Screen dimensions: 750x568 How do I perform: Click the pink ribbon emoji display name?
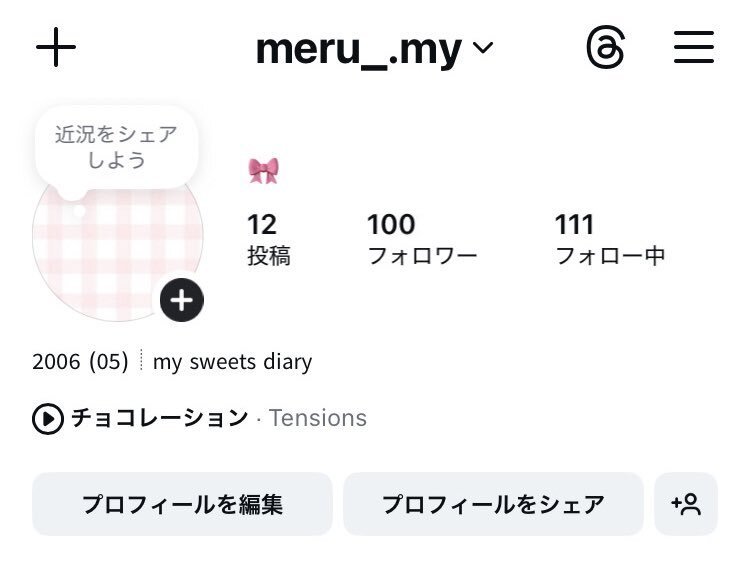(x=263, y=171)
